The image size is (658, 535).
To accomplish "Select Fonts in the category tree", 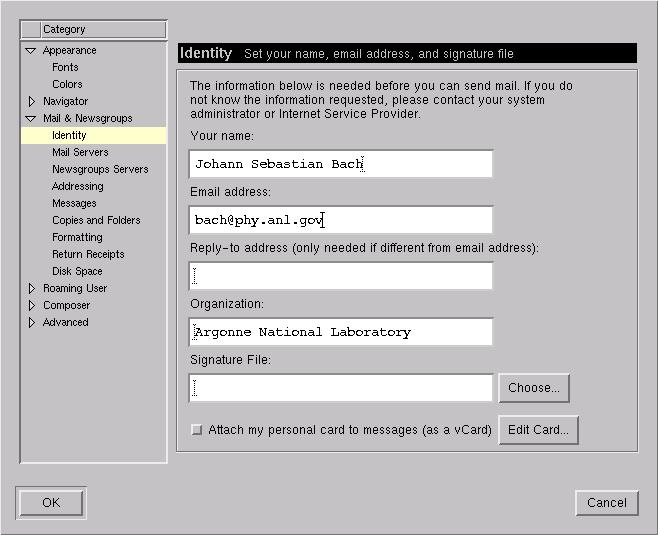I will [65, 67].
